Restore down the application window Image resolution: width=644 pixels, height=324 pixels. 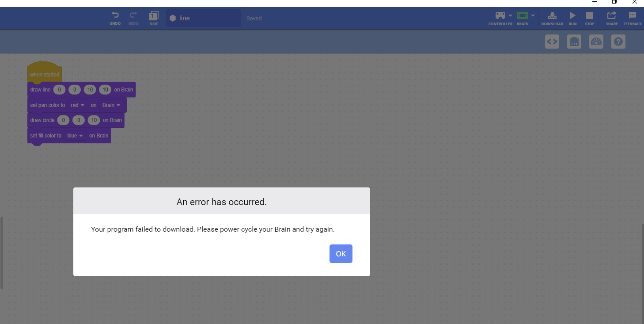click(614, 2)
